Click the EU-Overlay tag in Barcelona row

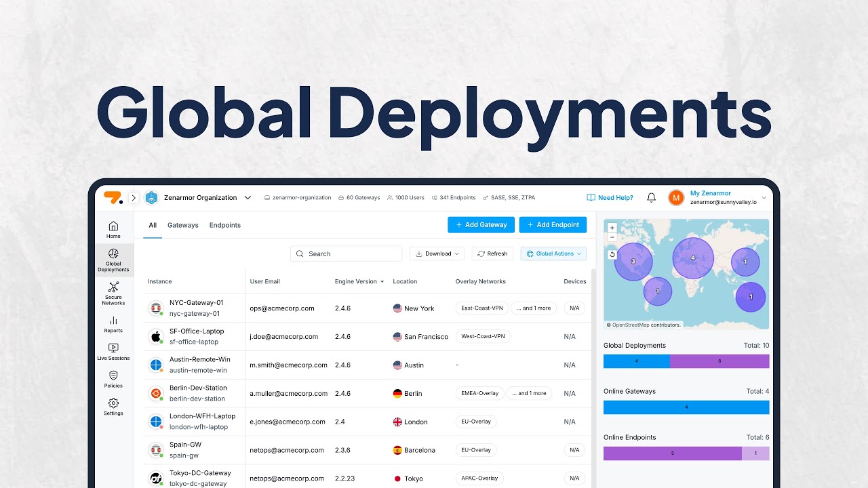point(476,450)
